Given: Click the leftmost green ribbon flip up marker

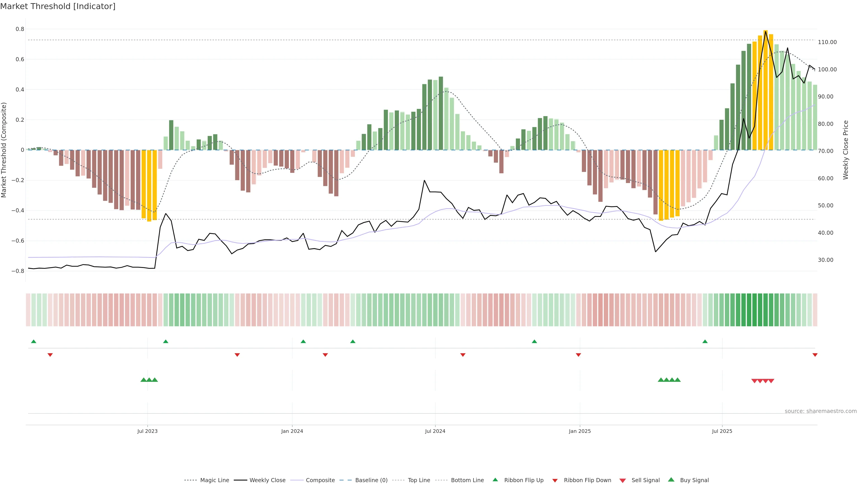Looking at the screenshot, I should point(33,342).
